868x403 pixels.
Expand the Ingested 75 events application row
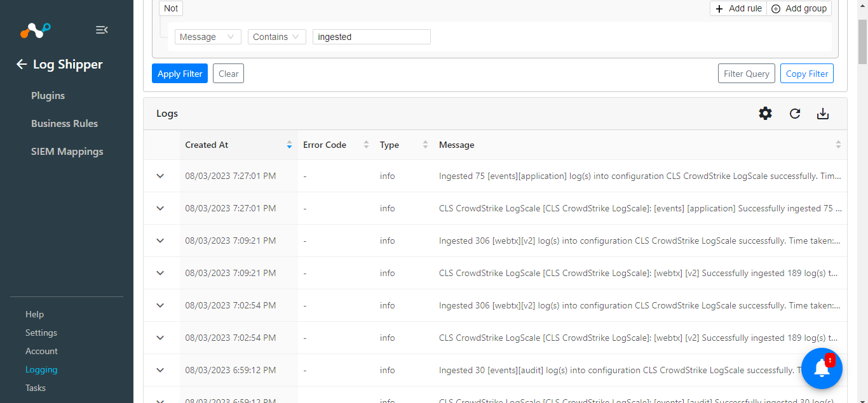tap(160, 176)
